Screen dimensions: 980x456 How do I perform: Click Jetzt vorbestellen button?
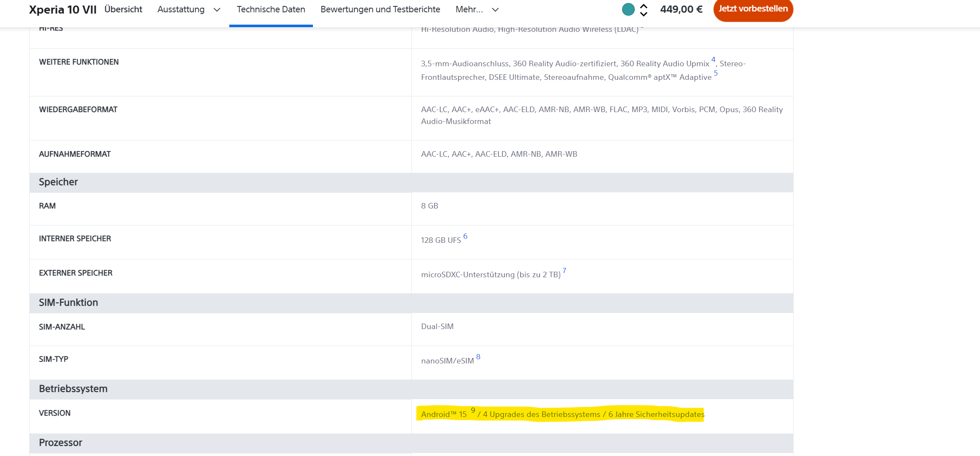tap(753, 9)
